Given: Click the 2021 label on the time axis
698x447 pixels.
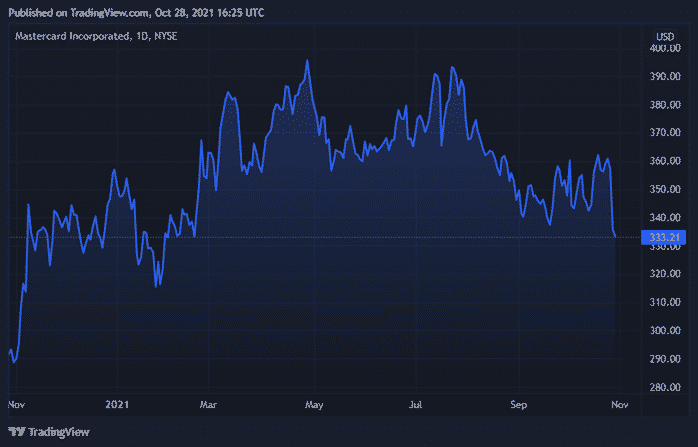Looking at the screenshot, I should click(x=117, y=404).
